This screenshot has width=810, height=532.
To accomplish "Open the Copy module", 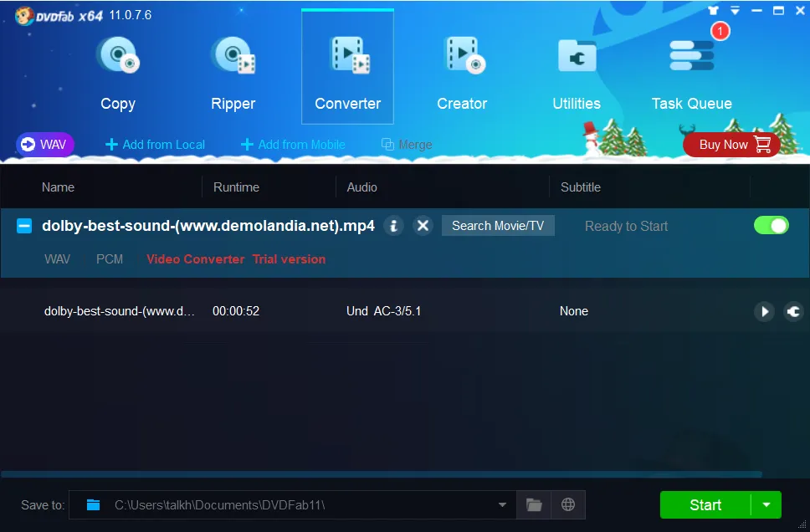I will click(118, 72).
